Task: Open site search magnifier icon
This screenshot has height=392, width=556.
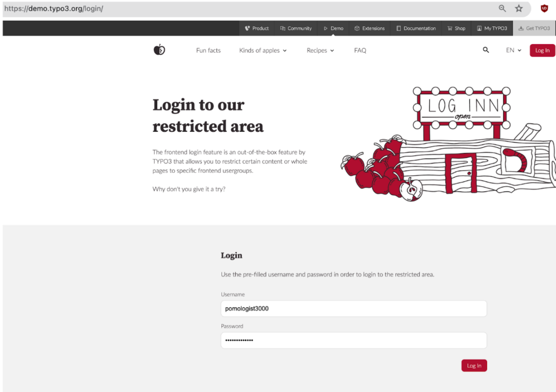Action: 486,50
